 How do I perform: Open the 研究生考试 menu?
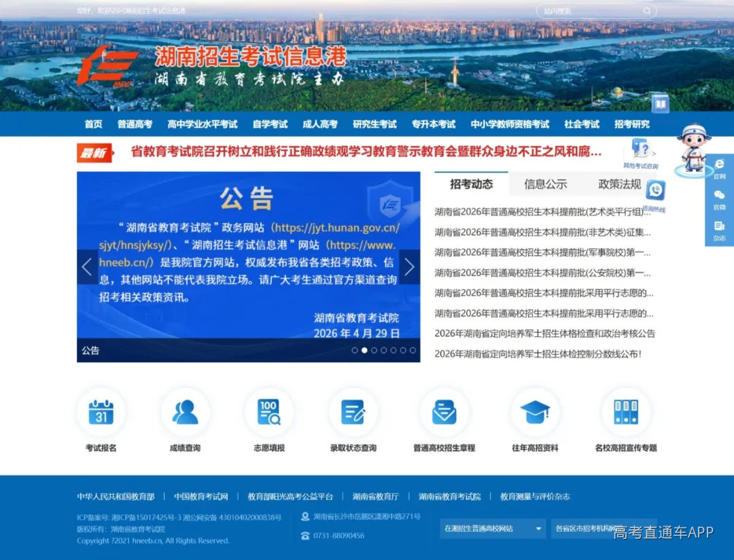point(374,124)
